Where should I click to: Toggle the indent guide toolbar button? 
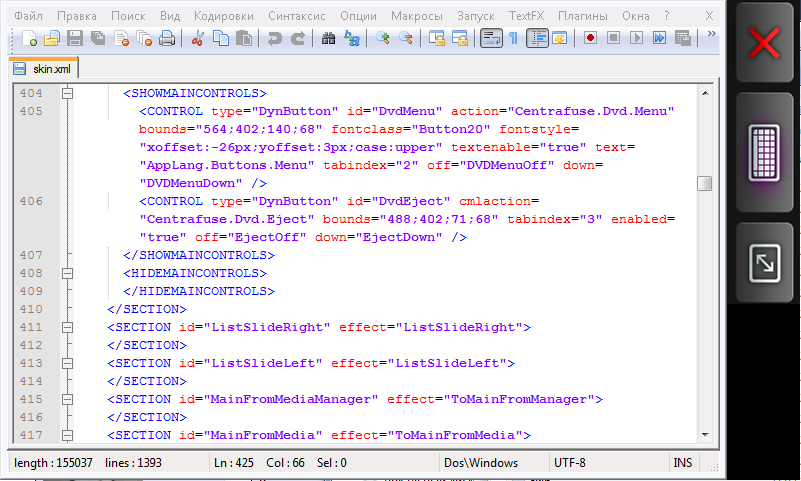[537, 38]
